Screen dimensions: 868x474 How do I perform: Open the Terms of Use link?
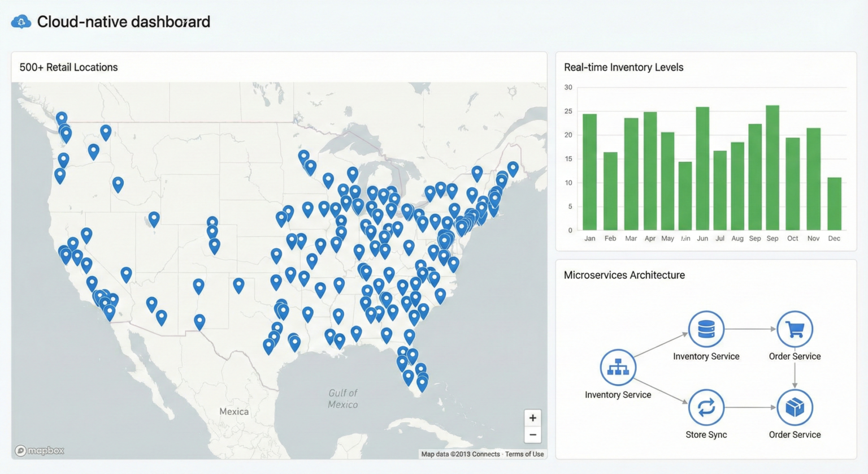[x=524, y=454]
